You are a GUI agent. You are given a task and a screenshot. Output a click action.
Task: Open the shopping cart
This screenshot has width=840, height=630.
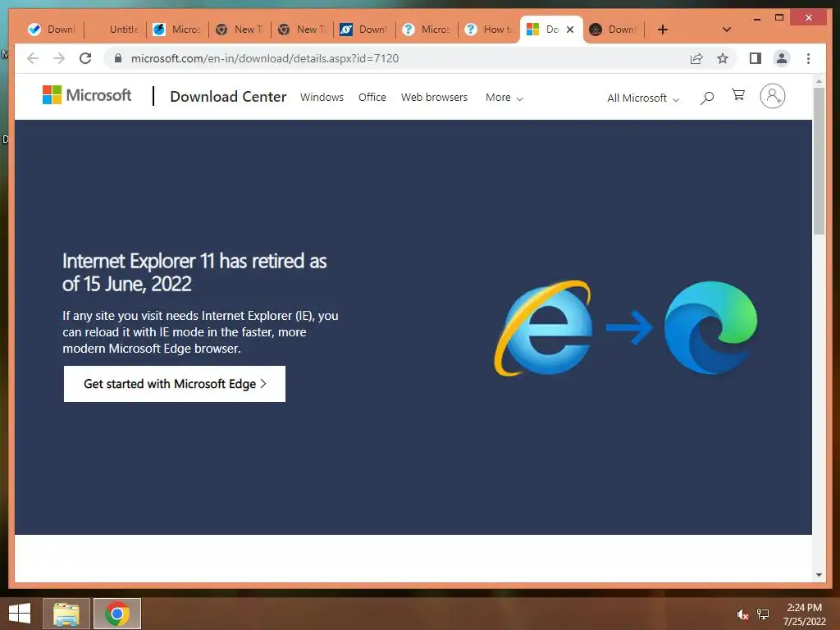(x=738, y=95)
